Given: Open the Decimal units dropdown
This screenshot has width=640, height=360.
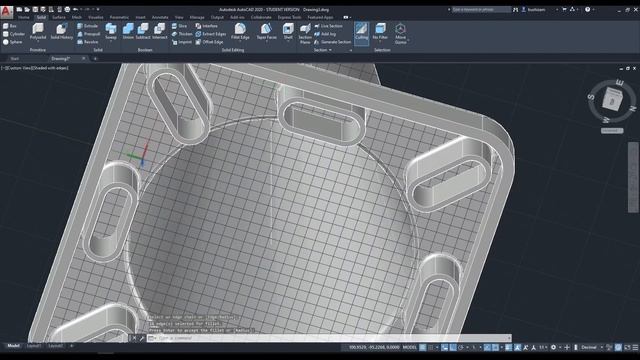Looking at the screenshot, I should pos(591,347).
